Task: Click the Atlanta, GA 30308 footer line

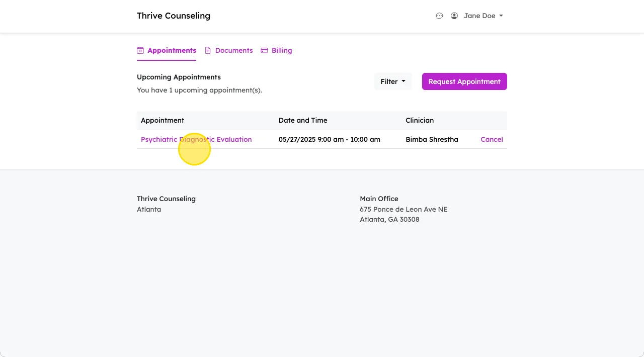Action: (x=389, y=220)
